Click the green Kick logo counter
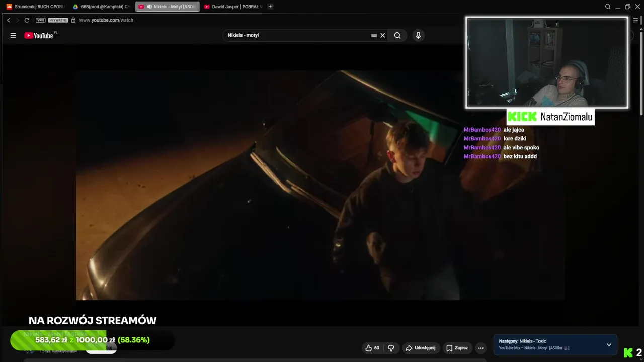This screenshot has height=362, width=644. click(x=633, y=353)
